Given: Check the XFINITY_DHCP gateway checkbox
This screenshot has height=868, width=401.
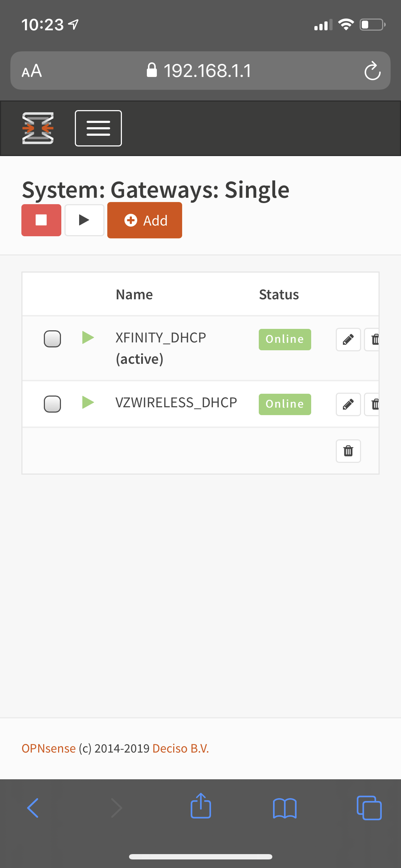Looking at the screenshot, I should (52, 339).
